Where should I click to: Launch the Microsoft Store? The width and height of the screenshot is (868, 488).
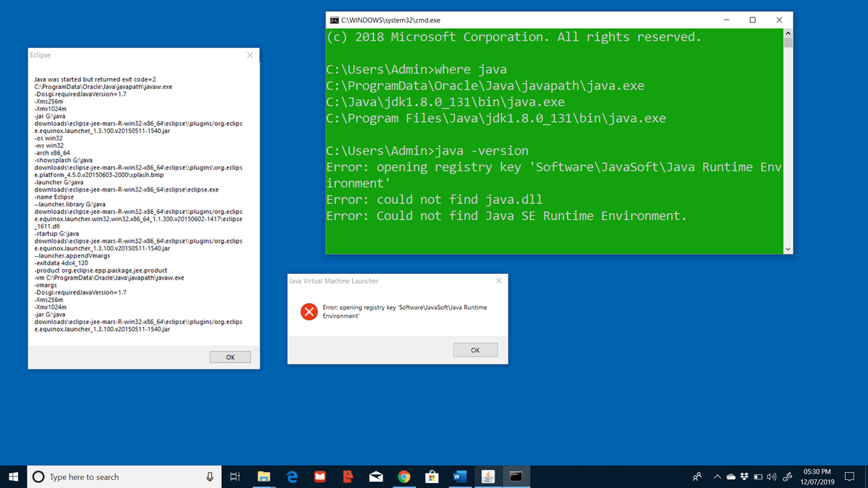click(432, 476)
